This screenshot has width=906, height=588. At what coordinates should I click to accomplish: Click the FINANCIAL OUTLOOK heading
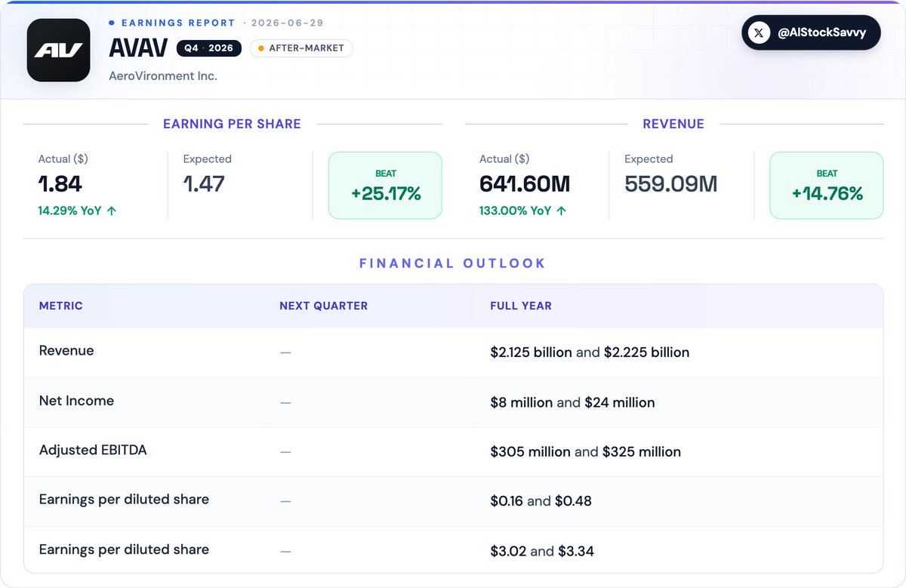(x=453, y=263)
